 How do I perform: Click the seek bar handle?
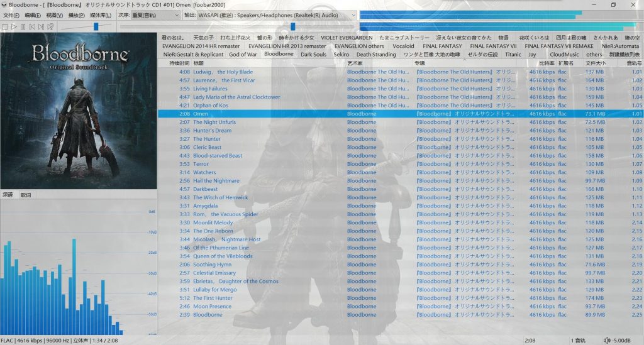tap(293, 26)
